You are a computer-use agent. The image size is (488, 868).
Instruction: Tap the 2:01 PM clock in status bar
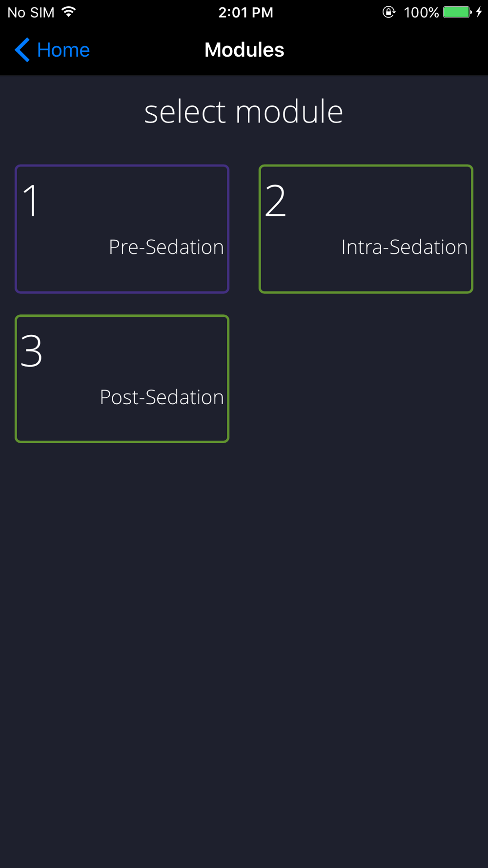point(245,12)
